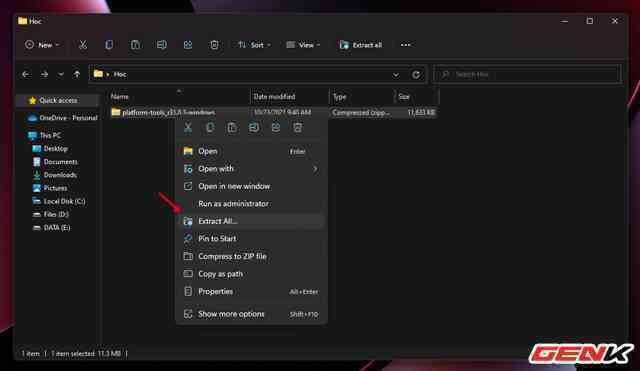Click the Share icon in the toolbar
The height and width of the screenshot is (371, 640).
coord(188,45)
